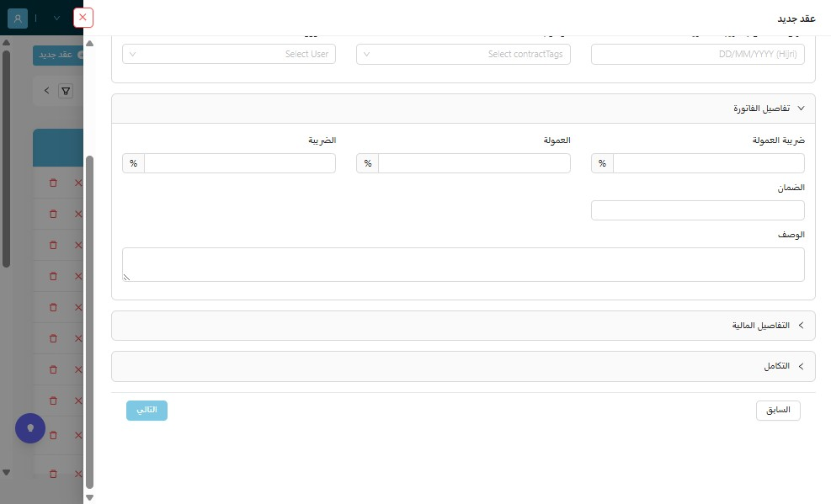The width and height of the screenshot is (831, 504).
Task: Click the back chevron next to the filter icon
Action: [x=46, y=91]
